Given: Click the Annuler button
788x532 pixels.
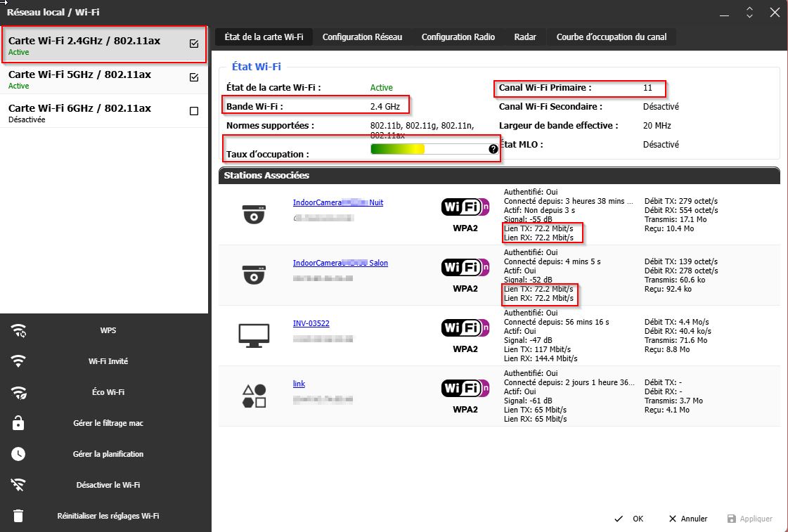Looking at the screenshot, I should pos(687,519).
